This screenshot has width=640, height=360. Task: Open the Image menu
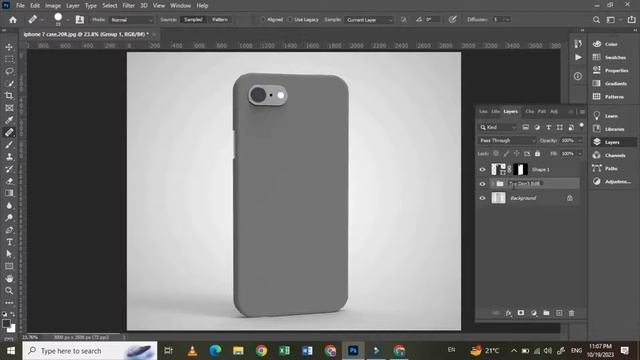pyautogui.click(x=53, y=6)
